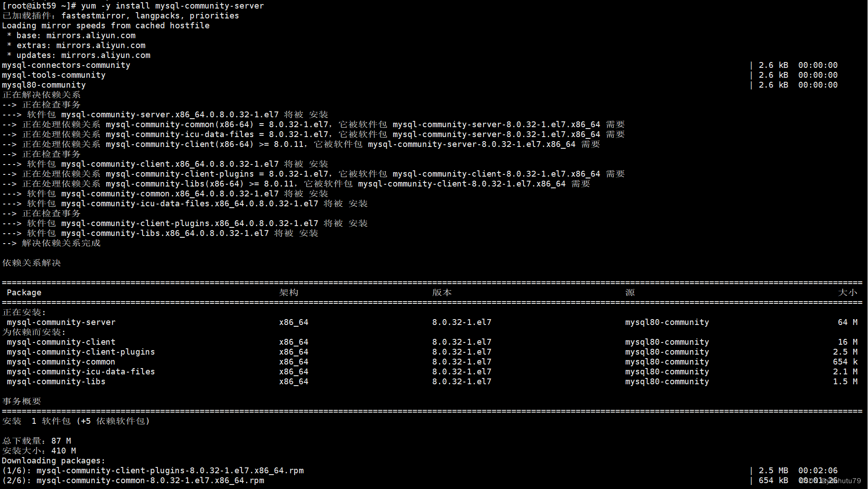Viewport: 868px width, 489px height.
Task: Click mysql-community-libs table row name
Action: pyautogui.click(x=56, y=382)
